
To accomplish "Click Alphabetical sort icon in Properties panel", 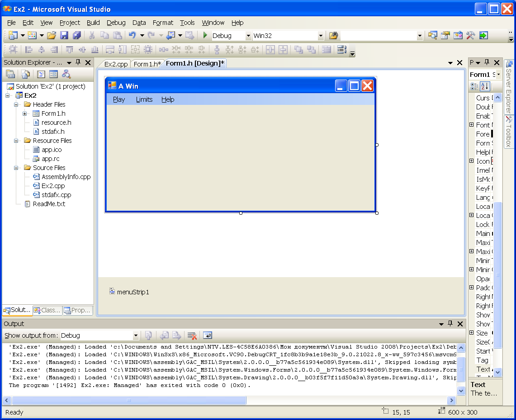I will [485, 86].
